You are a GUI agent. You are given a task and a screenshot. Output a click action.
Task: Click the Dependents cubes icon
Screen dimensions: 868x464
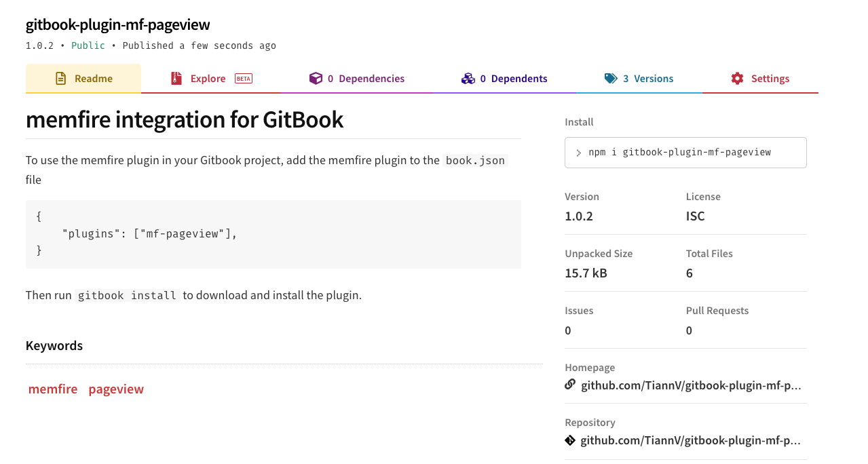tap(468, 79)
